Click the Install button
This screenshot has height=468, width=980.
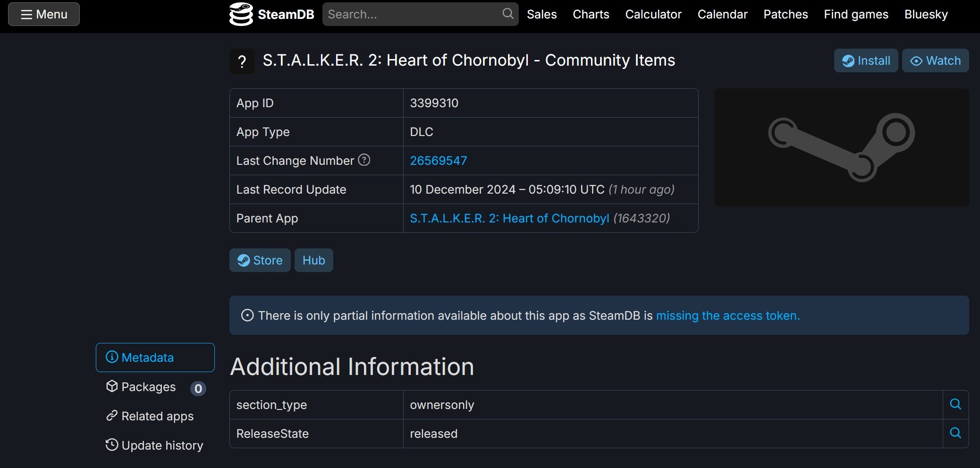pos(866,60)
